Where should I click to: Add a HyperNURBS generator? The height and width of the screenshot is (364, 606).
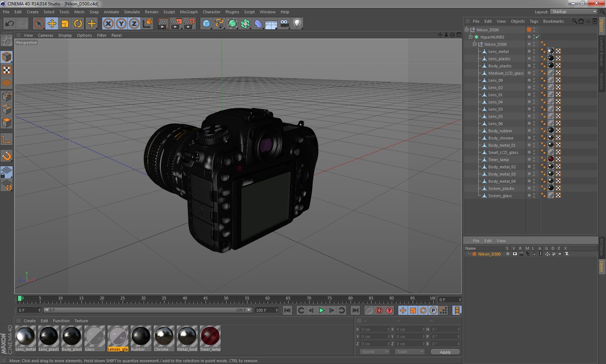pyautogui.click(x=233, y=24)
